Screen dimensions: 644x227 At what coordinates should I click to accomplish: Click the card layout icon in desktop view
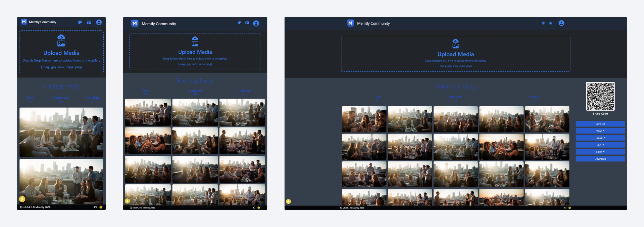pos(550,23)
